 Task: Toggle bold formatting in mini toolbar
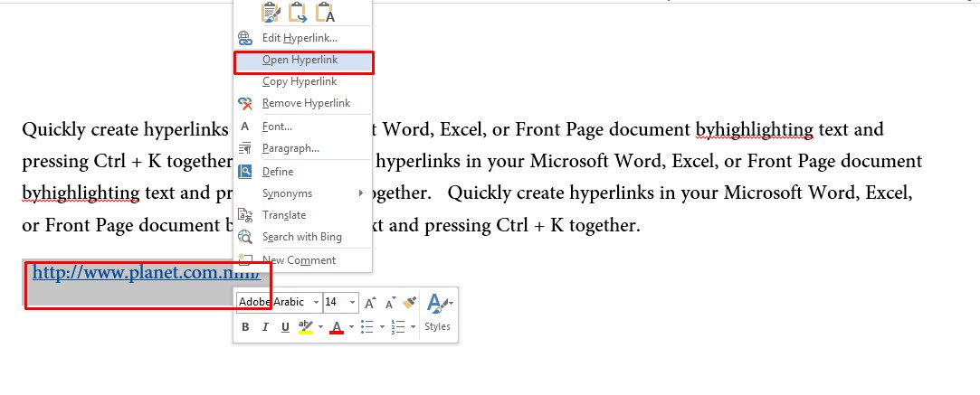[x=245, y=327]
